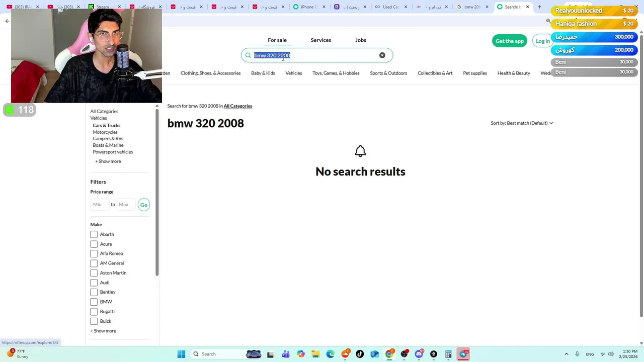This screenshot has width=644, height=362.
Task: Click the bell icon above No search results
Action: point(360,151)
